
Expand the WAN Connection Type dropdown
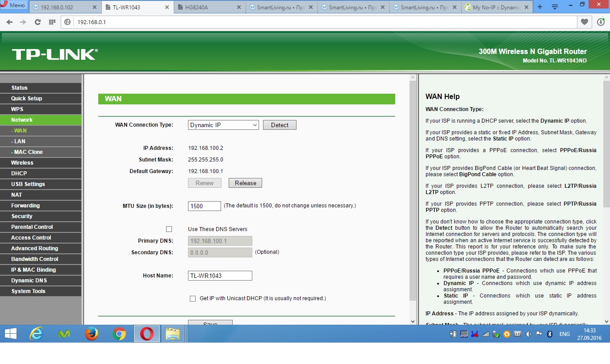click(x=223, y=125)
